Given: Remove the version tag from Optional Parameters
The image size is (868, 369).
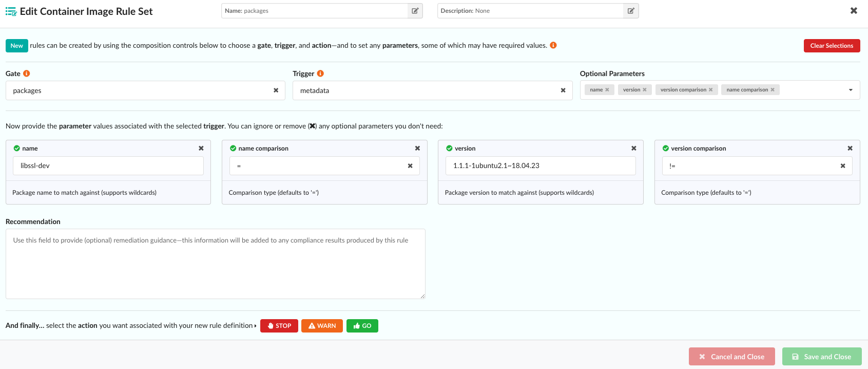Looking at the screenshot, I should (645, 90).
